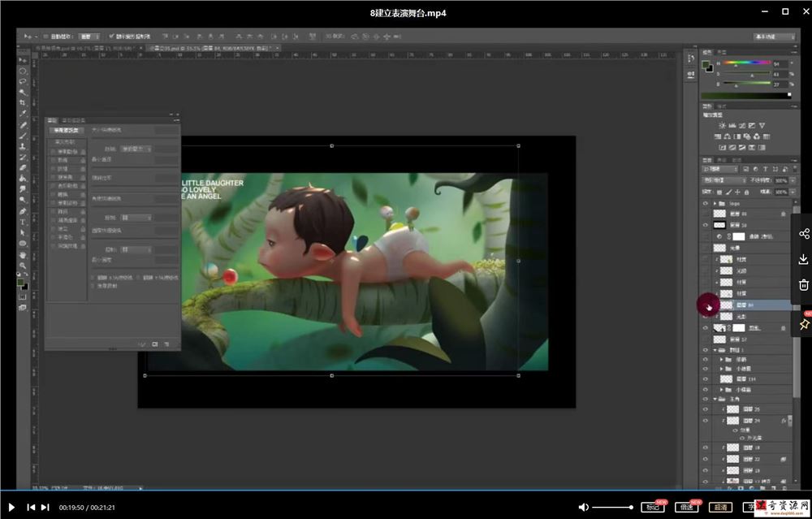
Task: Hide layer 图层 22
Action: [x=706, y=459]
